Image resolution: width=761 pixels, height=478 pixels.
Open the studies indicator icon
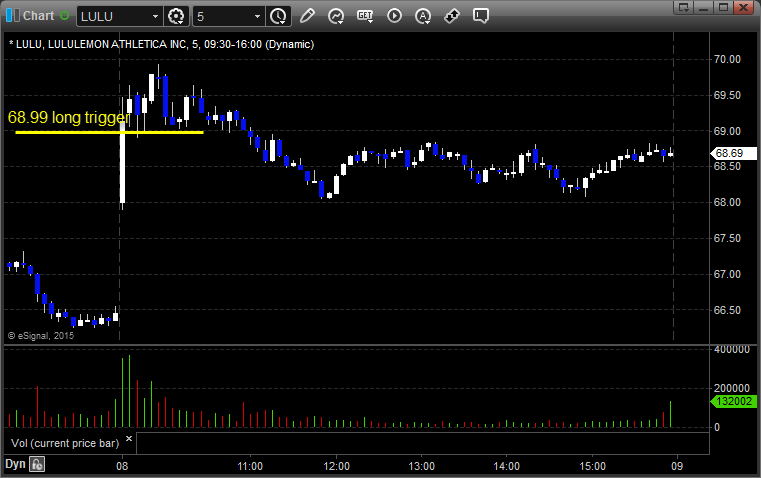click(336, 16)
